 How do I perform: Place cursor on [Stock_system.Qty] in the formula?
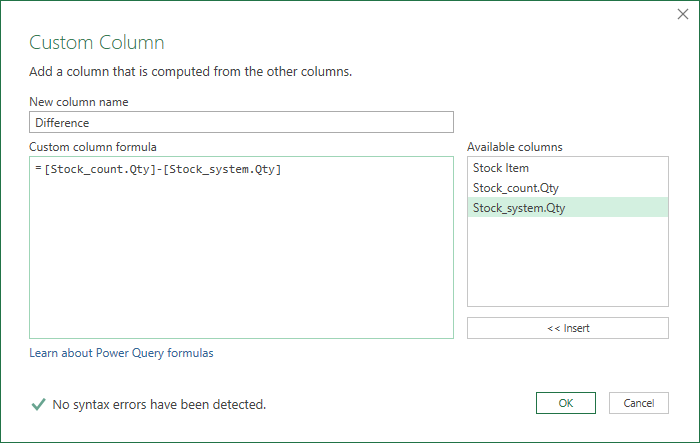point(222,169)
